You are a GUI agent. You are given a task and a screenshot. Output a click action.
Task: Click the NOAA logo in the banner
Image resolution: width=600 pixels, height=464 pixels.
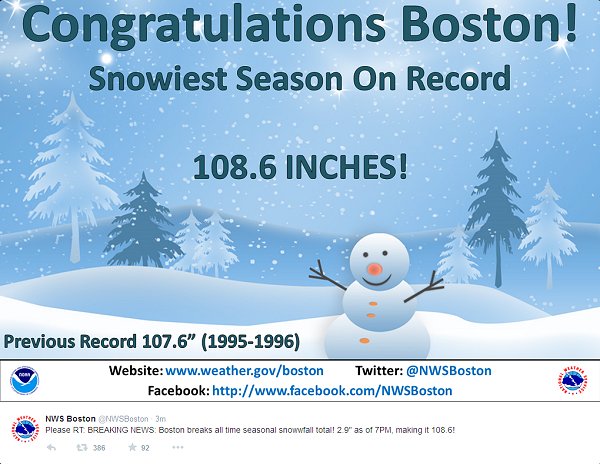click(x=23, y=381)
